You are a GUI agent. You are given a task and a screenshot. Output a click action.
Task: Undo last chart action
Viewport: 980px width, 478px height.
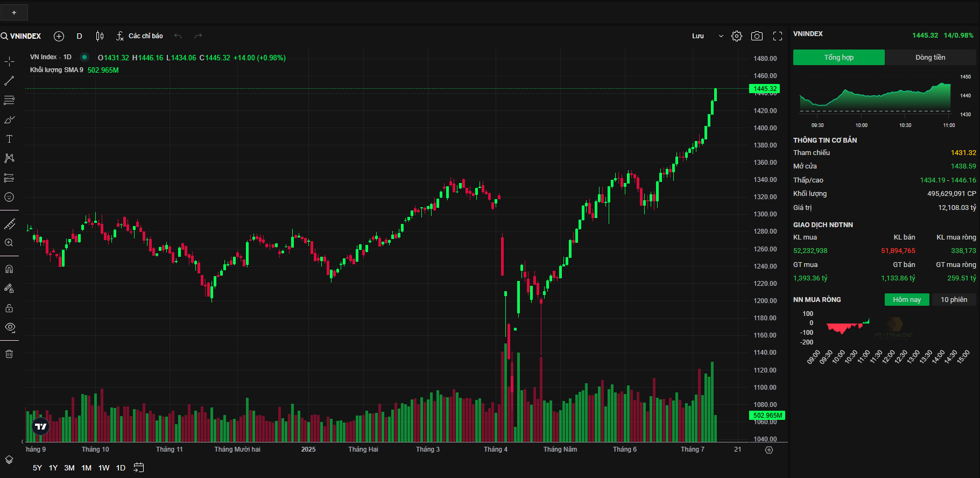click(178, 36)
